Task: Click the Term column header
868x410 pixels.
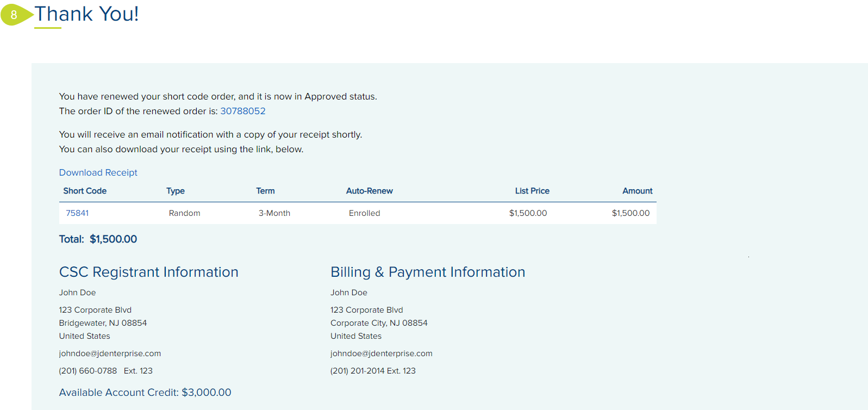Action: [265, 191]
